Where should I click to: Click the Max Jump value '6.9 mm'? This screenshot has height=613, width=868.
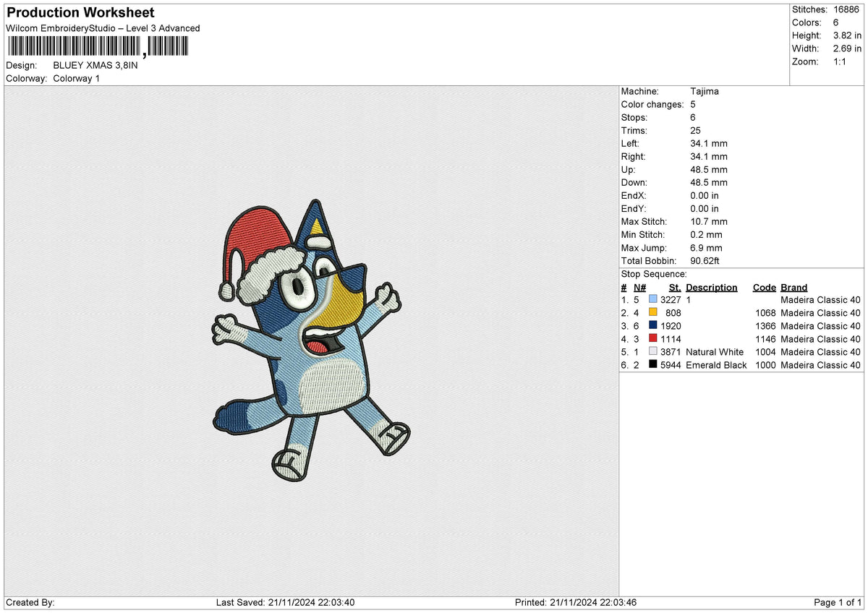point(707,247)
